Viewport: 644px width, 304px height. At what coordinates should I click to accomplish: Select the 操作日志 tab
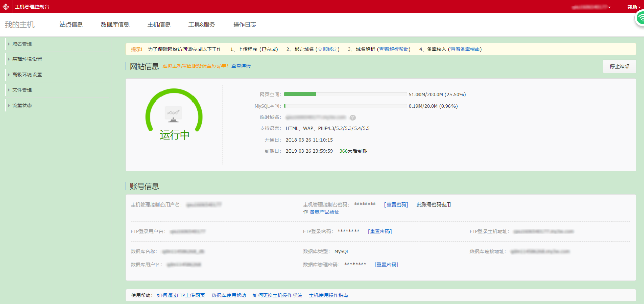245,23
